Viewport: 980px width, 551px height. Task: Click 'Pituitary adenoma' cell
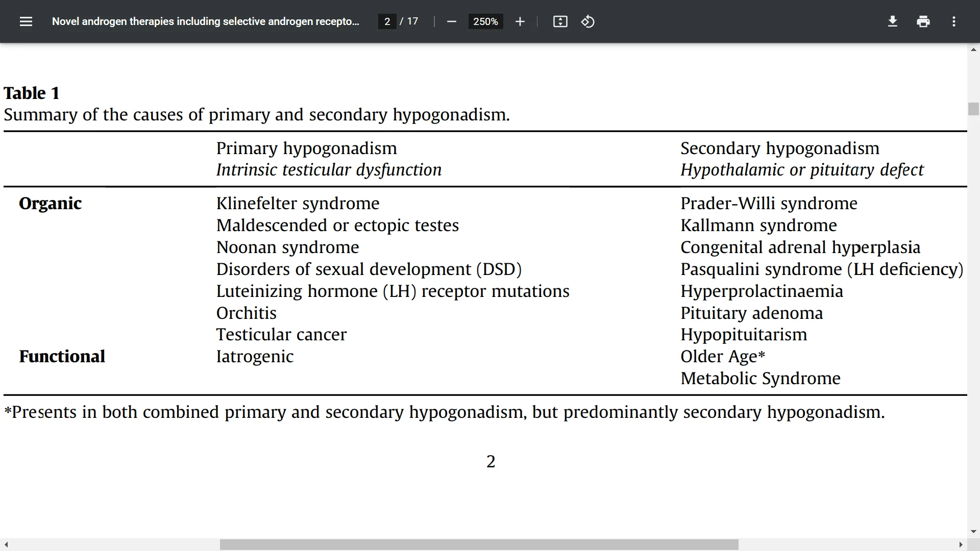(751, 313)
